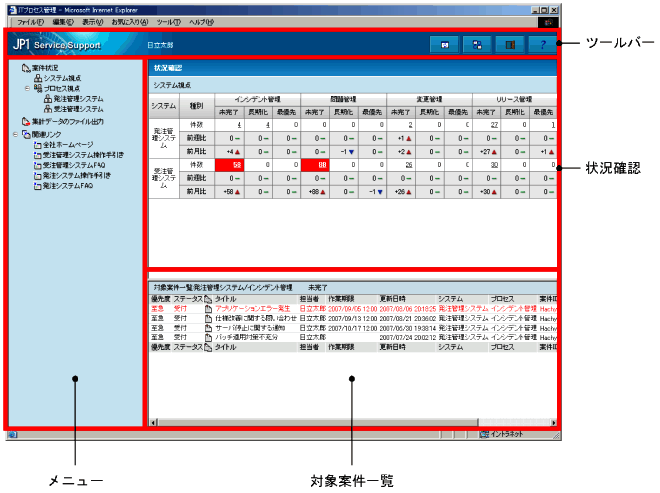The height and width of the screenshot is (493, 660).
Task: Click the インシデント管理 column group header
Action: (258, 99)
